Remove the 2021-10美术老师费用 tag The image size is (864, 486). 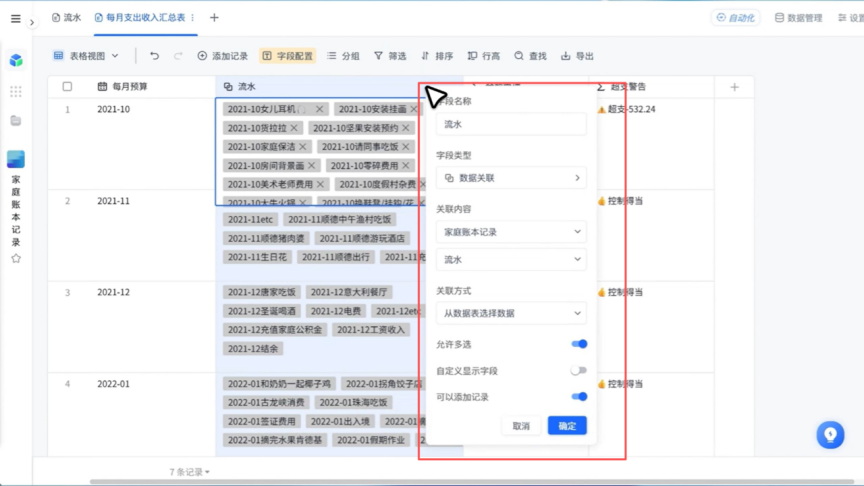(x=321, y=184)
